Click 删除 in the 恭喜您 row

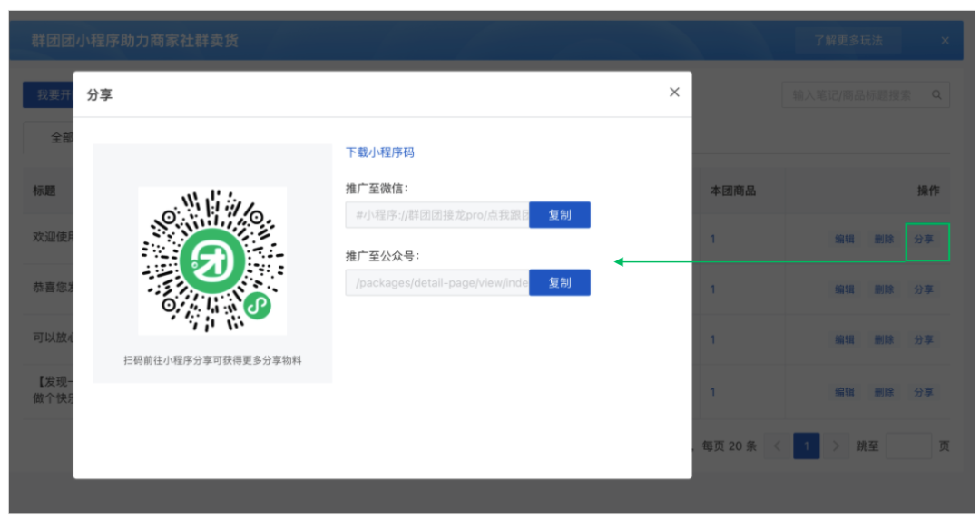coord(884,289)
